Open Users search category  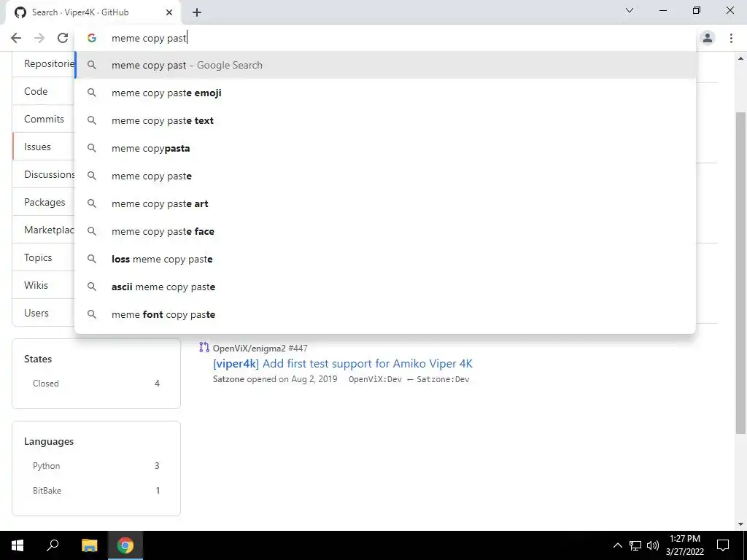(x=43, y=313)
